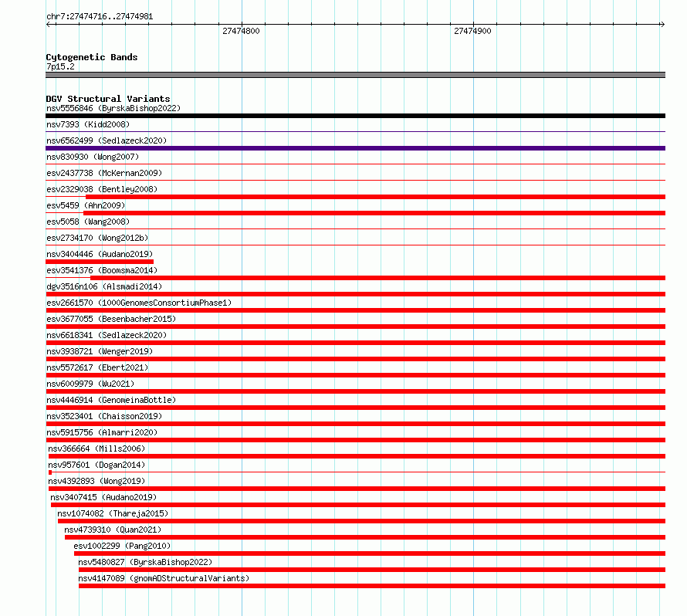Open variant nsv7393 (Kidd2008)
The width and height of the screenshot is (687, 616).
pos(88,124)
